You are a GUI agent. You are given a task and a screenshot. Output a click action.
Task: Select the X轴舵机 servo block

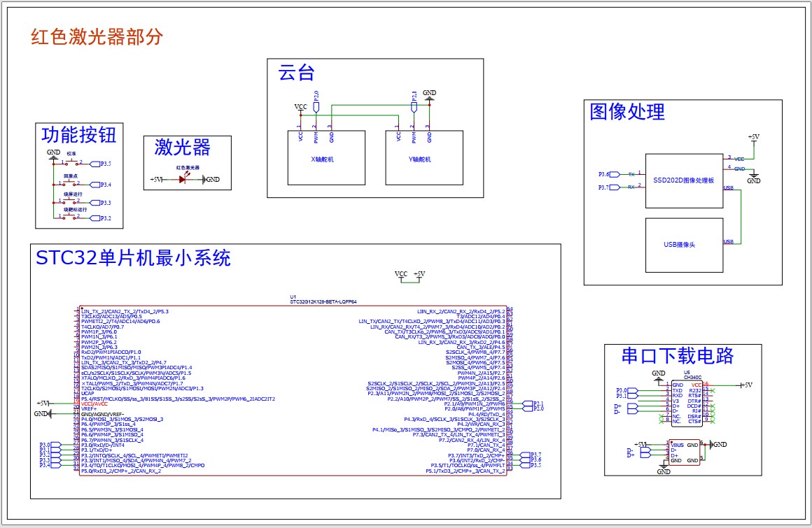(326, 158)
